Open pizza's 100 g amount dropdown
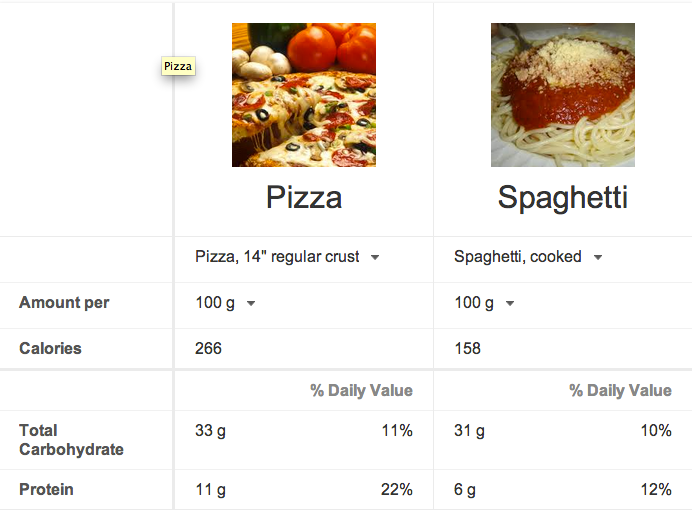Screen dimensions: 692x511 click(226, 303)
